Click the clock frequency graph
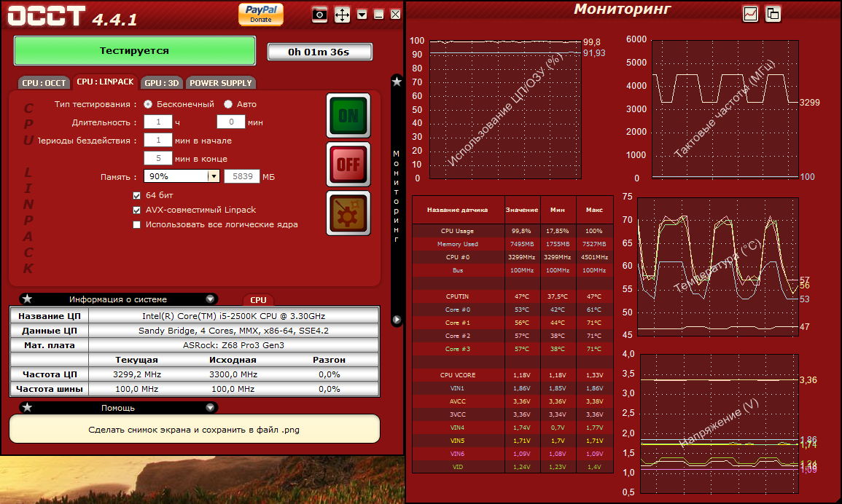Image resolution: width=842 pixels, height=504 pixels. (x=725, y=109)
